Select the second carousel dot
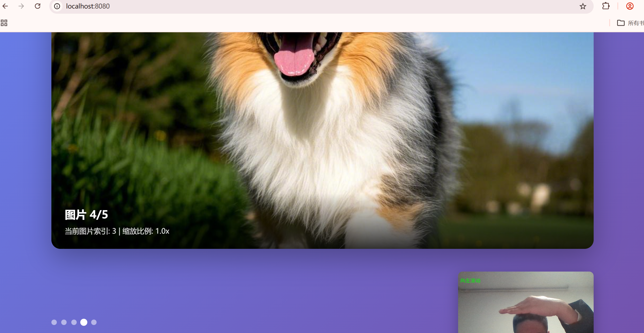 tap(64, 322)
